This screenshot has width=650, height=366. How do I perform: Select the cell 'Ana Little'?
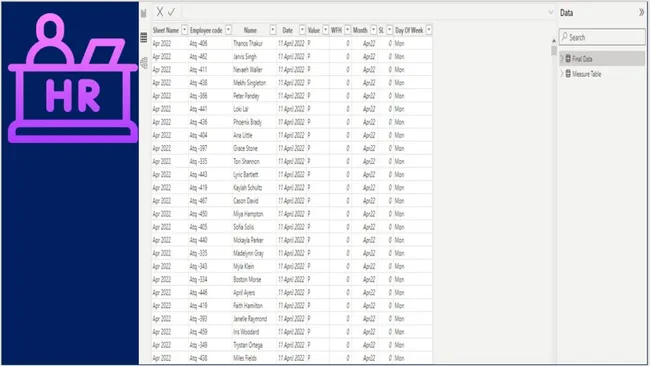pyautogui.click(x=255, y=135)
